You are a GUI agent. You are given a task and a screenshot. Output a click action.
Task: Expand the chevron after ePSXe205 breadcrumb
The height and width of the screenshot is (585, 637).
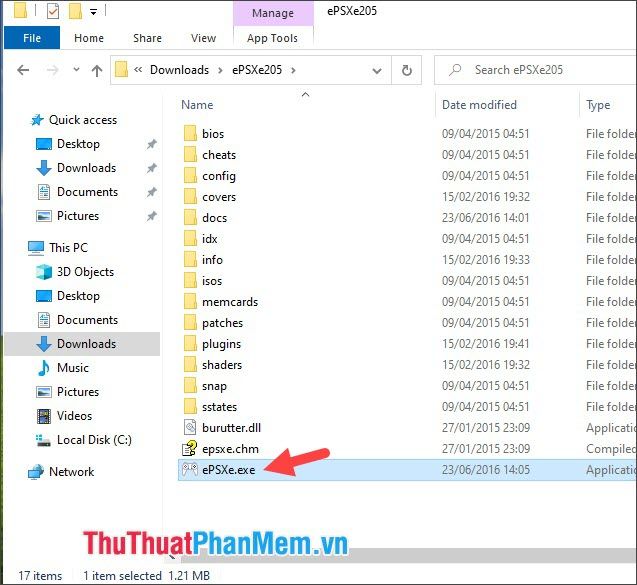(x=293, y=70)
